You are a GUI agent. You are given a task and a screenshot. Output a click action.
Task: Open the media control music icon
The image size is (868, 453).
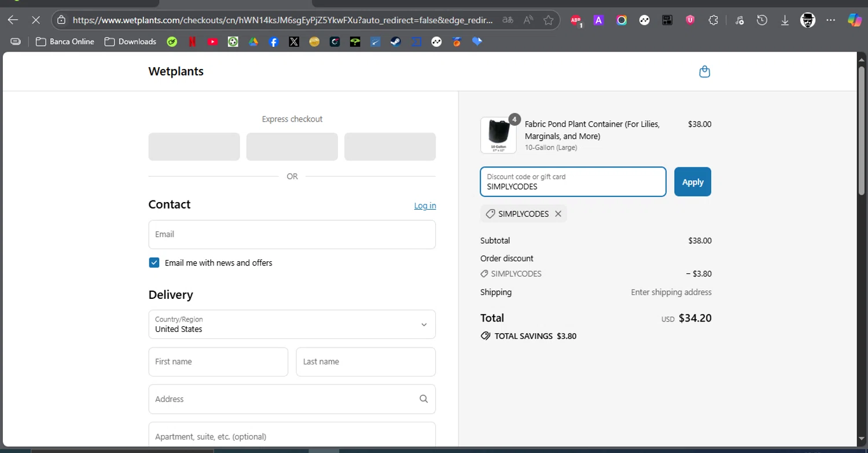pos(740,20)
